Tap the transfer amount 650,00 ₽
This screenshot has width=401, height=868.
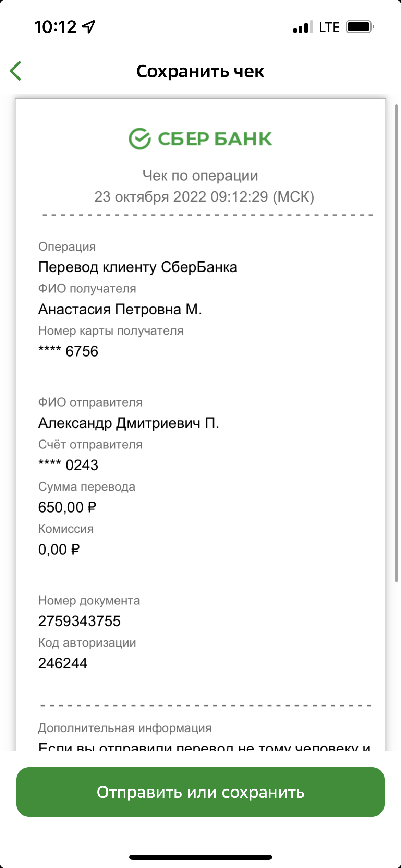[x=67, y=507]
